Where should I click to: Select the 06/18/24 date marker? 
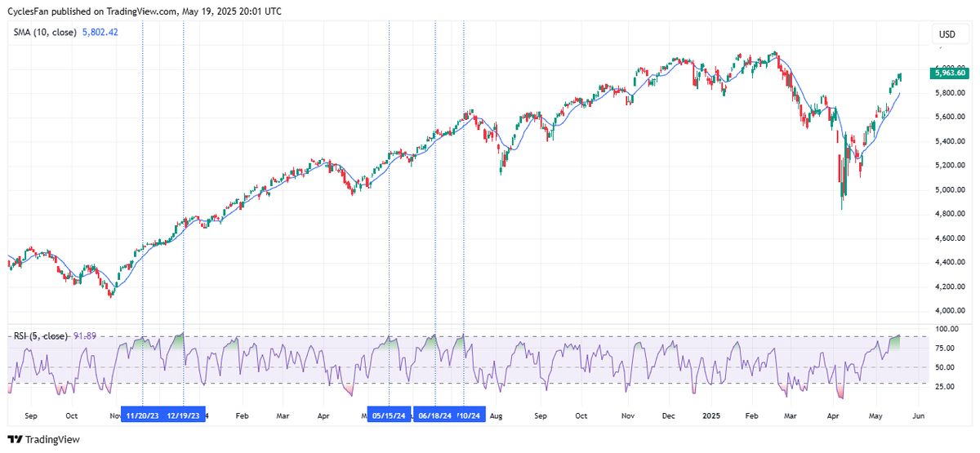(435, 415)
